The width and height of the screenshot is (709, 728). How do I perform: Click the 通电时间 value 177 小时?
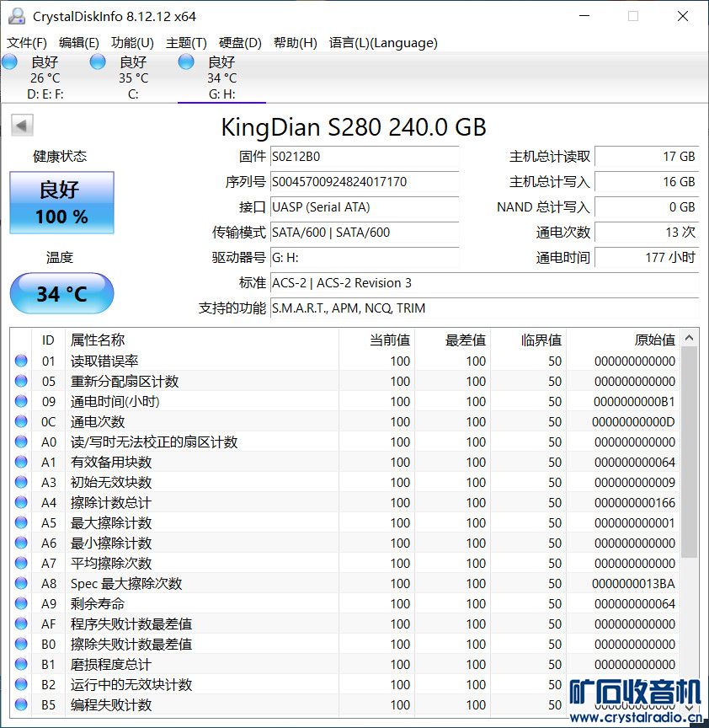coord(647,257)
